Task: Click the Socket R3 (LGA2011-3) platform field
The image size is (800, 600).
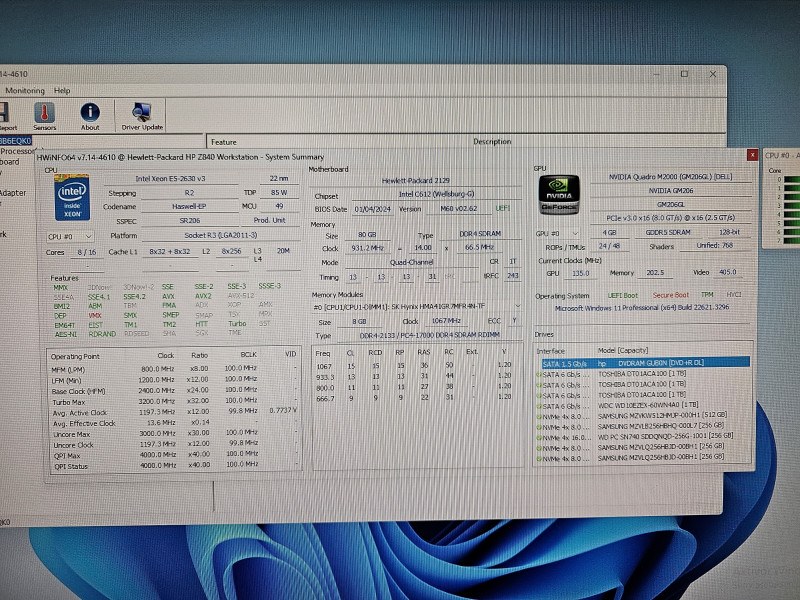Action: [x=220, y=235]
